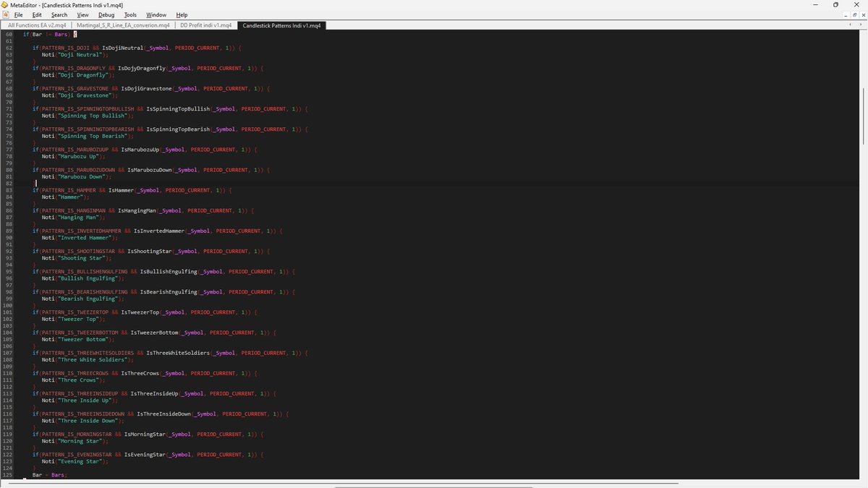Click IsMorningStar function call
This screenshot has height=488, width=868.
pyautogui.click(x=144, y=435)
